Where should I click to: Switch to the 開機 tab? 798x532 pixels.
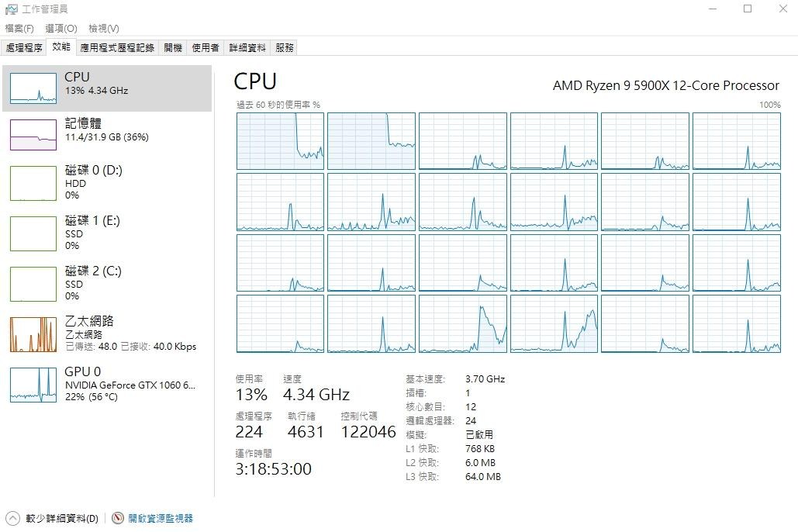pos(172,47)
